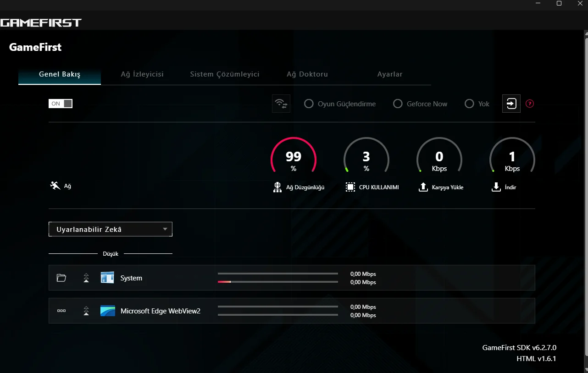Open the red question mark help icon
Viewport: 588px width, 373px height.
click(530, 104)
